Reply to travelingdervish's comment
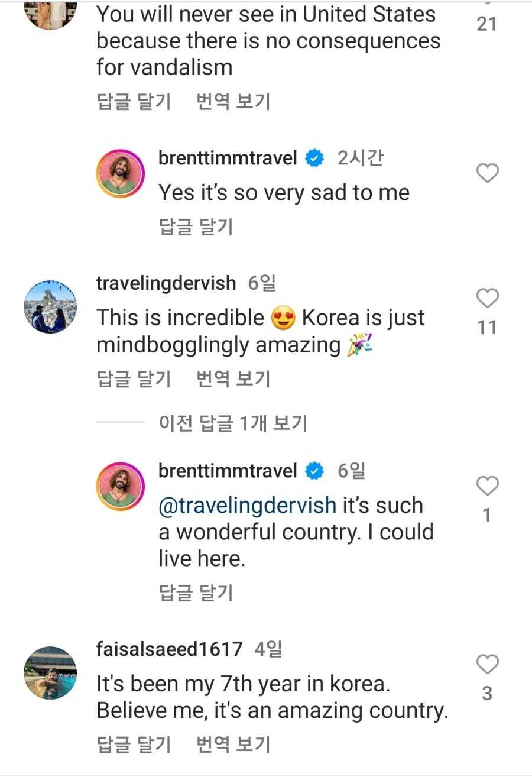This screenshot has width=532, height=780. pos(134,378)
